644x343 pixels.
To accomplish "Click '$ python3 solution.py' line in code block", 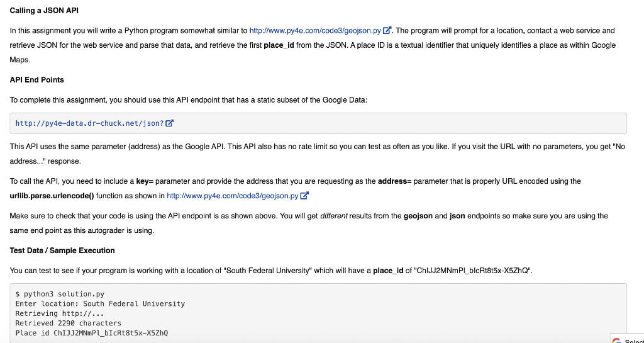I will tap(60, 294).
